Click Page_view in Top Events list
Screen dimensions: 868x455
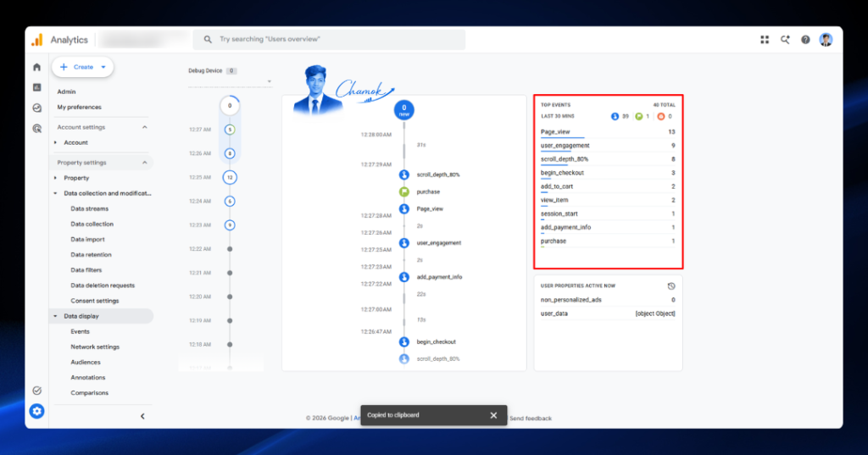(x=608, y=131)
